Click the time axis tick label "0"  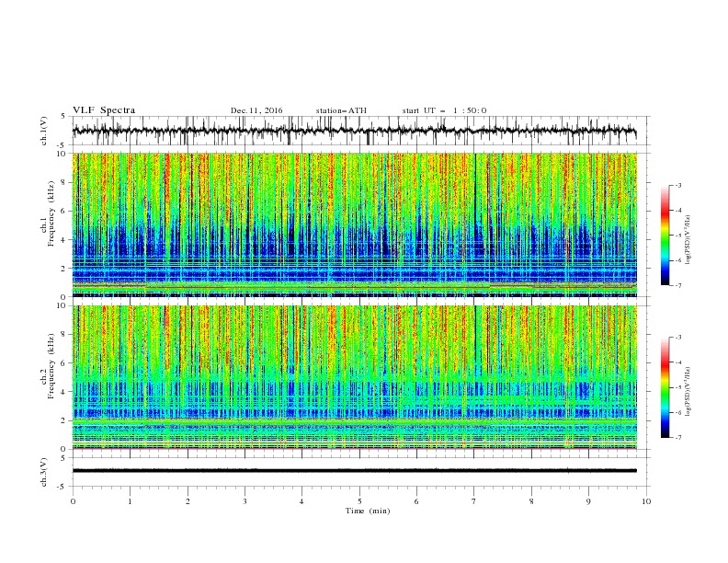point(73,501)
